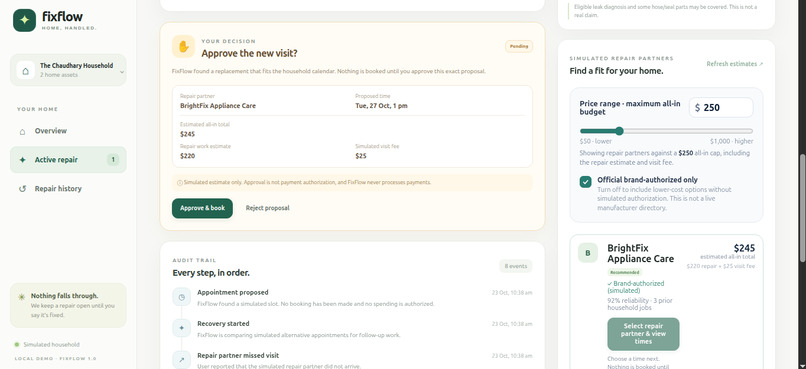
Task: Click the maximum budget input field
Action: coord(721,107)
